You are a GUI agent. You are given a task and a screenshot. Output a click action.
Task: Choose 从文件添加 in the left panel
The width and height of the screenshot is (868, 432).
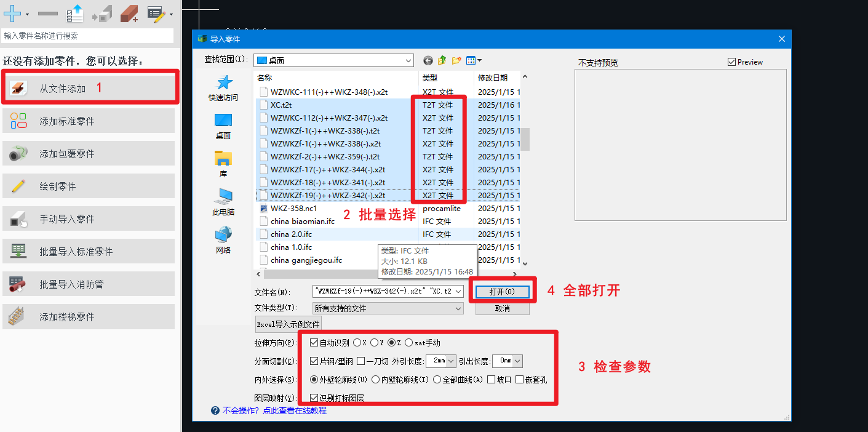coord(89,89)
